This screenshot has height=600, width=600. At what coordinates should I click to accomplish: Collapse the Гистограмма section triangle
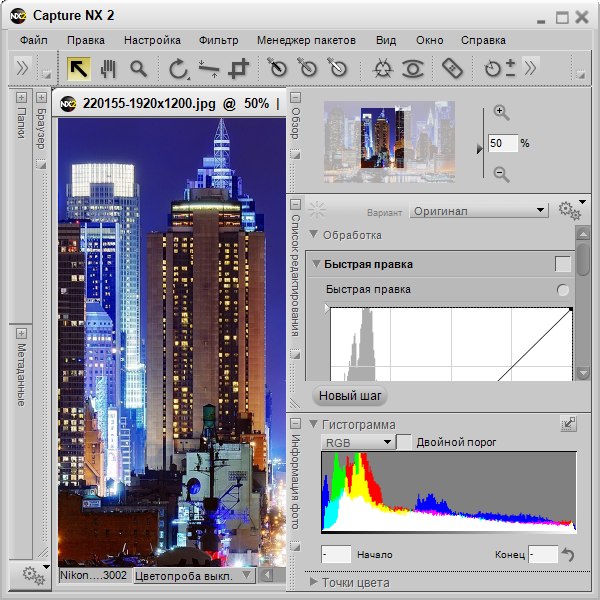[313, 424]
